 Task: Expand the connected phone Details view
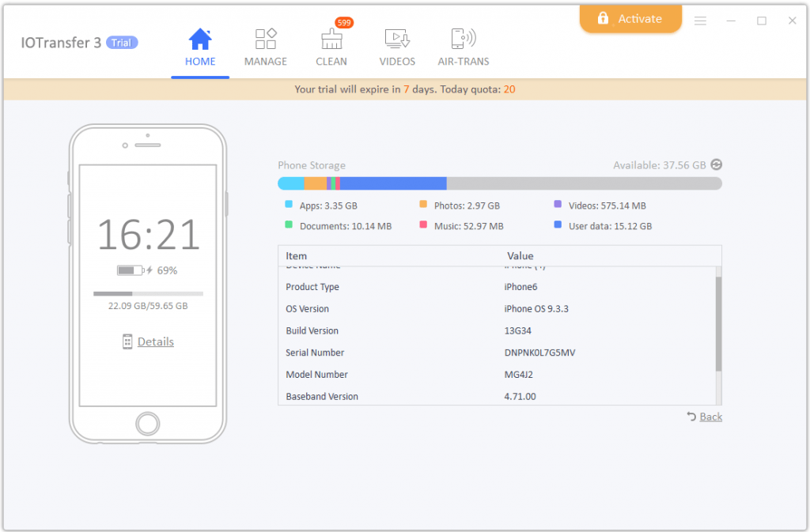tap(155, 341)
